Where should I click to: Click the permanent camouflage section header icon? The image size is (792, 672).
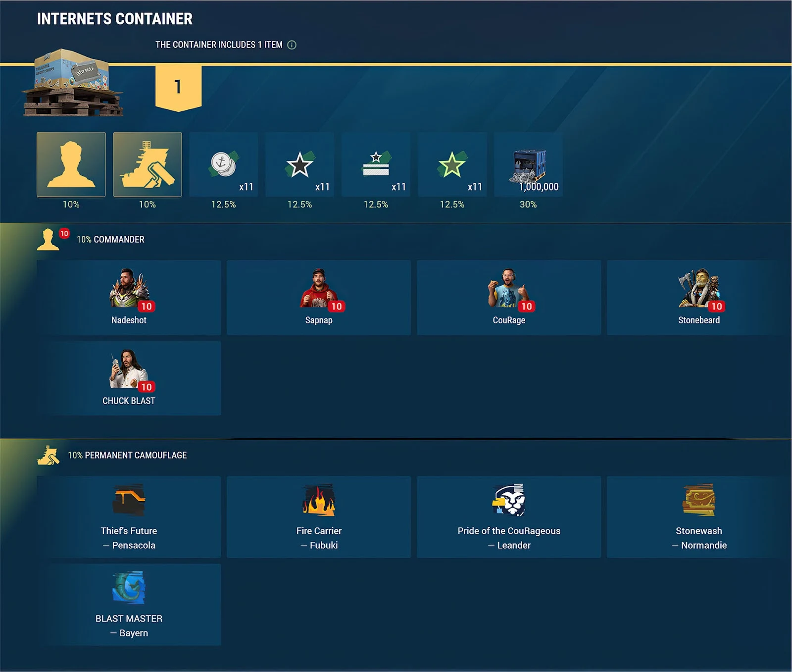[48, 455]
